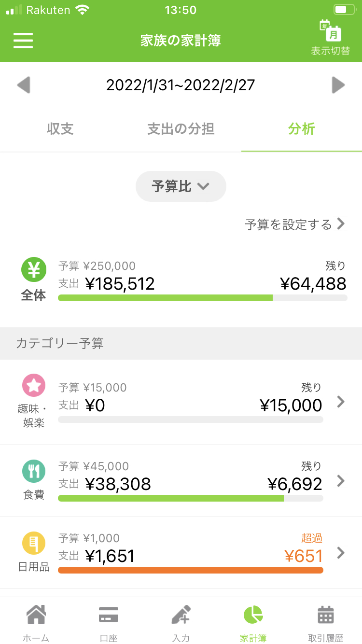
Task: Go to previous period with left arrow
Action: [x=23, y=85]
